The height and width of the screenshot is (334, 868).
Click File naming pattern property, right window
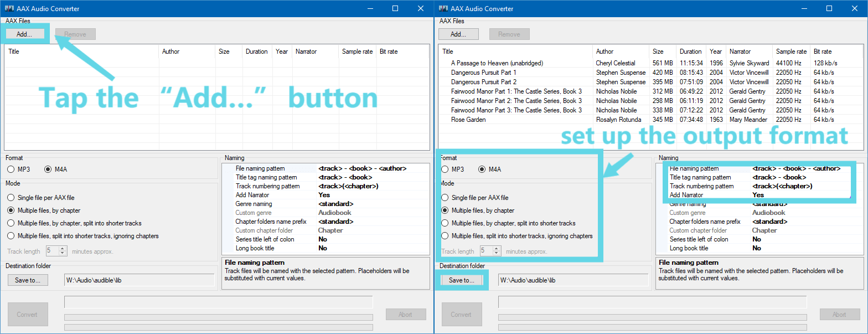point(759,168)
